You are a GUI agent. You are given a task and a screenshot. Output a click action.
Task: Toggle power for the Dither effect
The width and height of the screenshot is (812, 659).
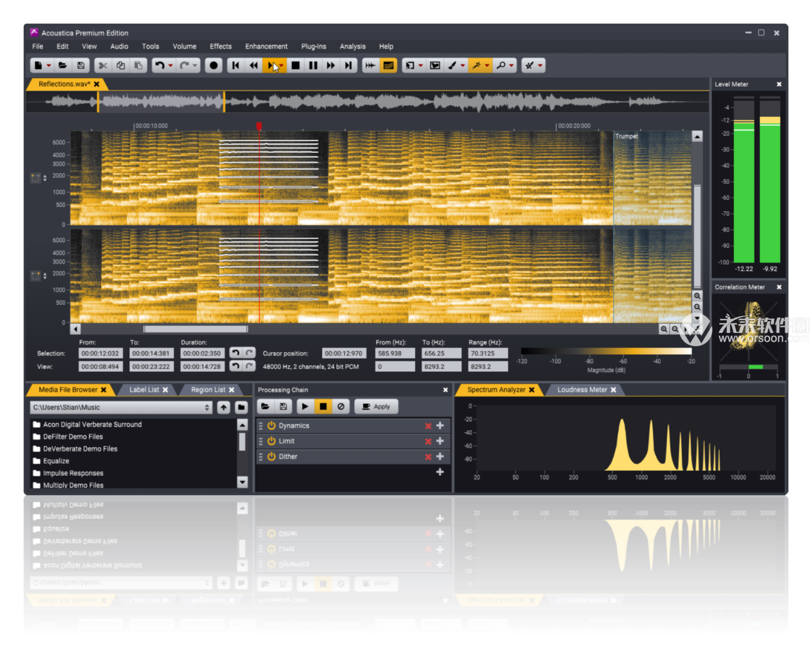click(271, 457)
